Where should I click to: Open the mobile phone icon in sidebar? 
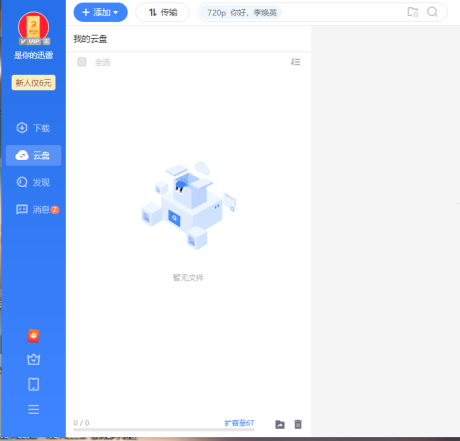click(x=33, y=384)
